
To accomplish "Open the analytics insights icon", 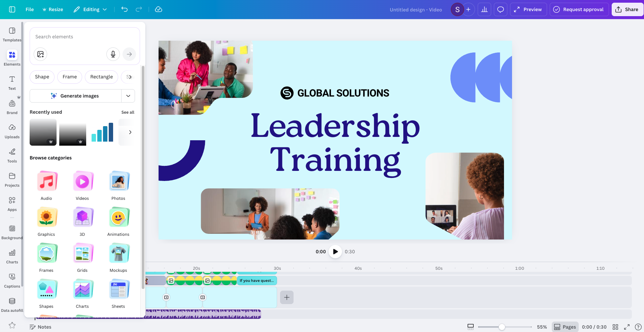I will point(484,9).
